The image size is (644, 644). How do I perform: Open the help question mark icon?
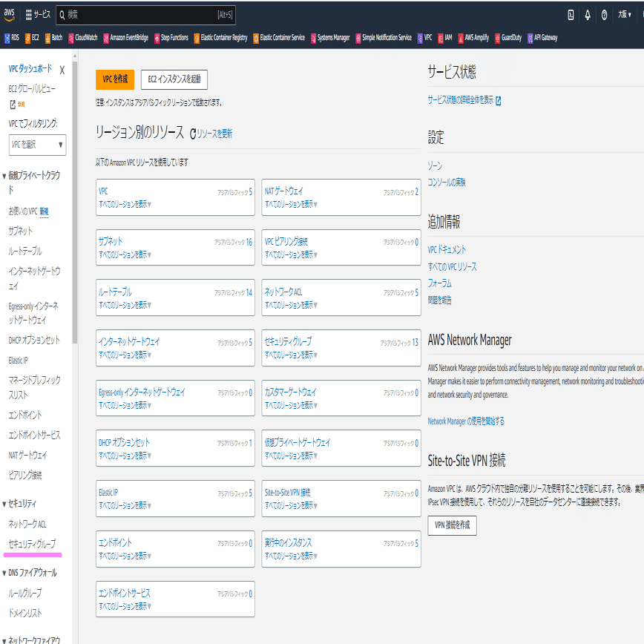604,15
